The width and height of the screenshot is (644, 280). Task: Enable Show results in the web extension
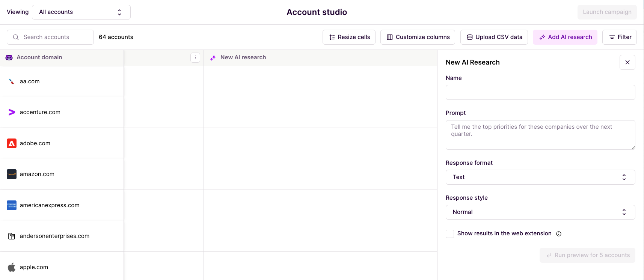coord(450,234)
